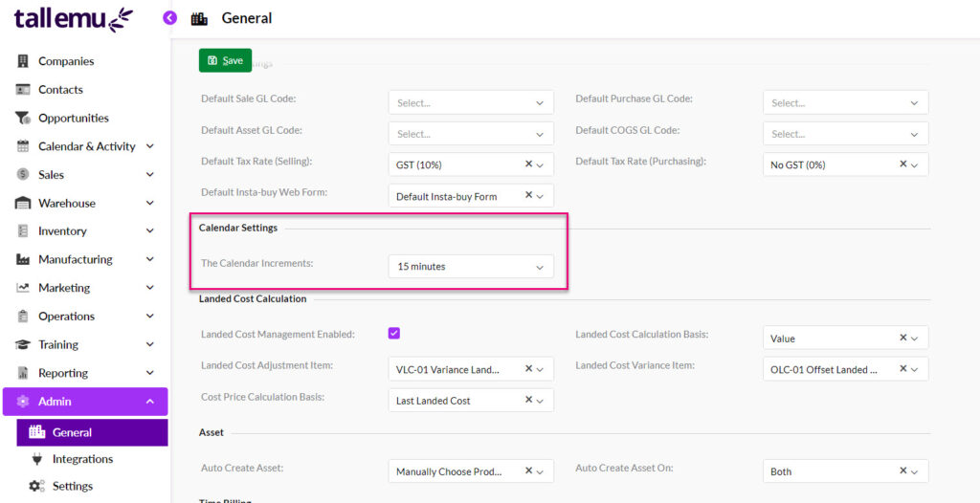Screen dimensions: 980x503
Task: Click the tall emu logo
Action: click(74, 19)
